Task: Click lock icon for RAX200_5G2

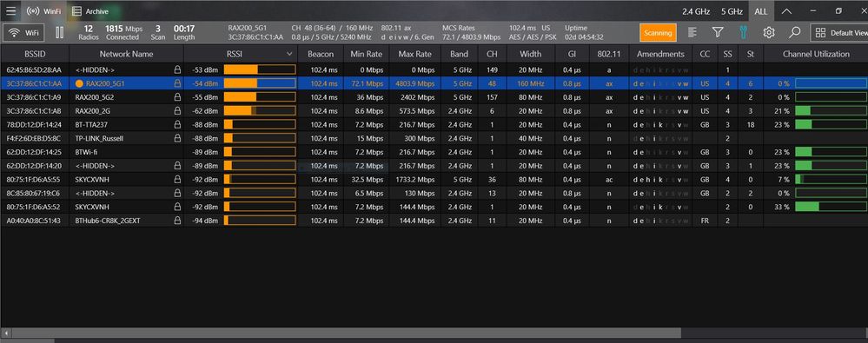Action: coord(177,96)
